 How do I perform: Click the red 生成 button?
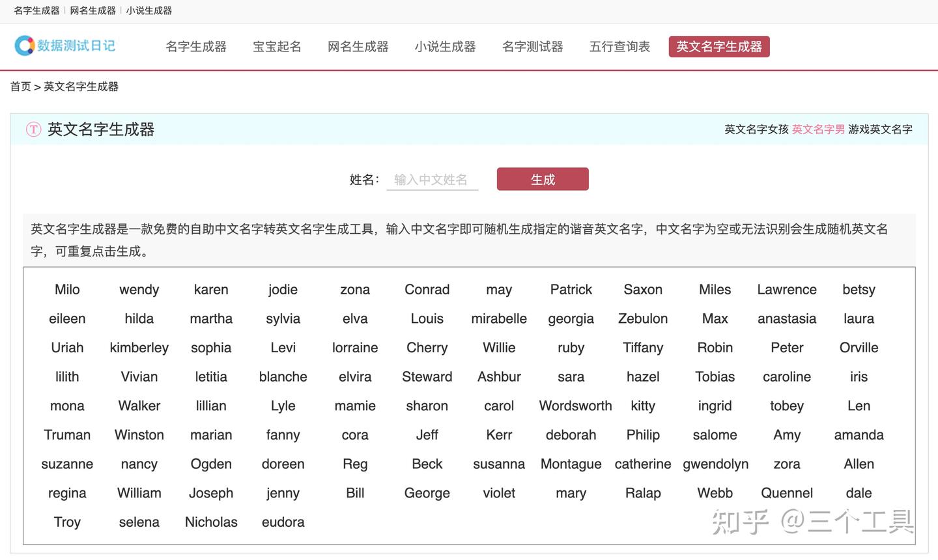543,179
